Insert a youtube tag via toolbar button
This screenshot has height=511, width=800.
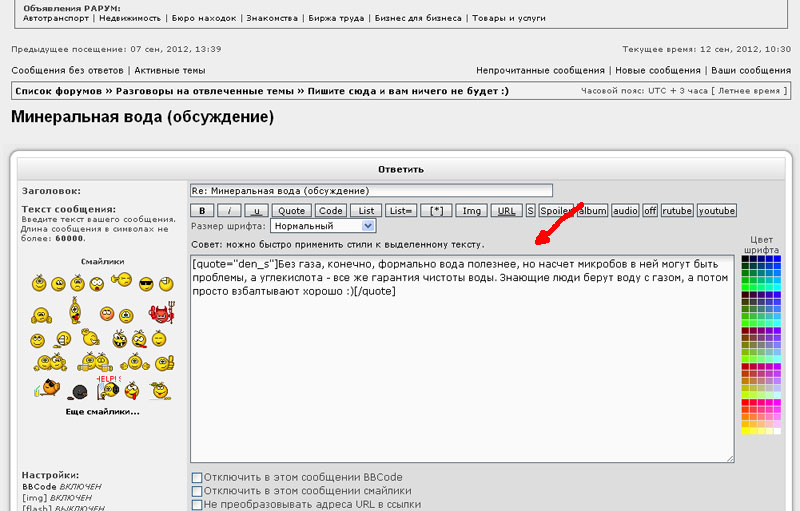pyautogui.click(x=716, y=211)
